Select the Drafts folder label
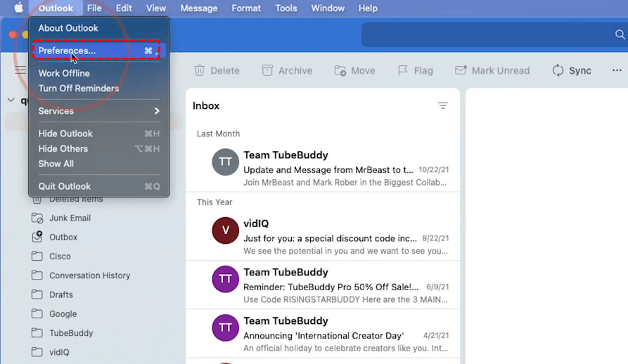Viewport: 628px width, 364px height. point(61,295)
